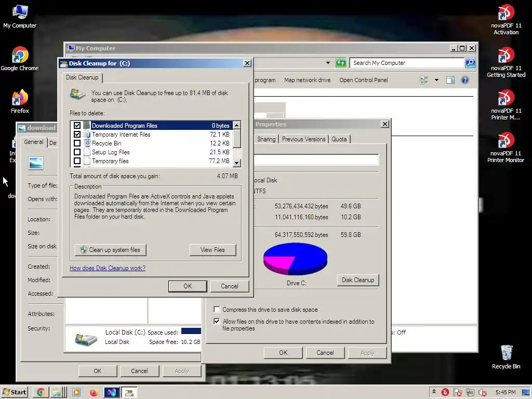Check the Temporary files checkbox
Image resolution: width=532 pixels, height=399 pixels.
(77, 161)
